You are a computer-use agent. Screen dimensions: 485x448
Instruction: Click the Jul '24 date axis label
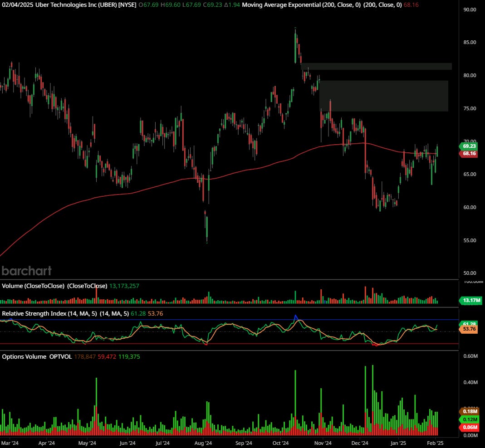(x=162, y=443)
